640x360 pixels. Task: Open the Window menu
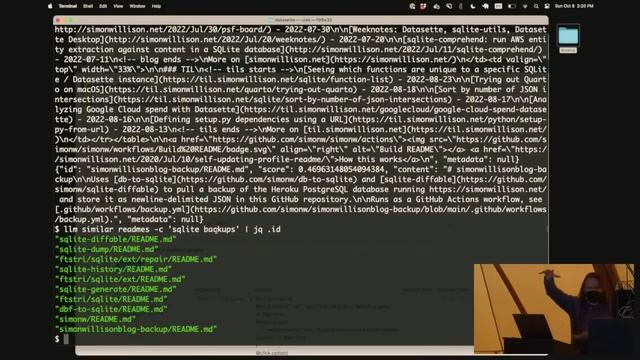pyautogui.click(x=137, y=6)
